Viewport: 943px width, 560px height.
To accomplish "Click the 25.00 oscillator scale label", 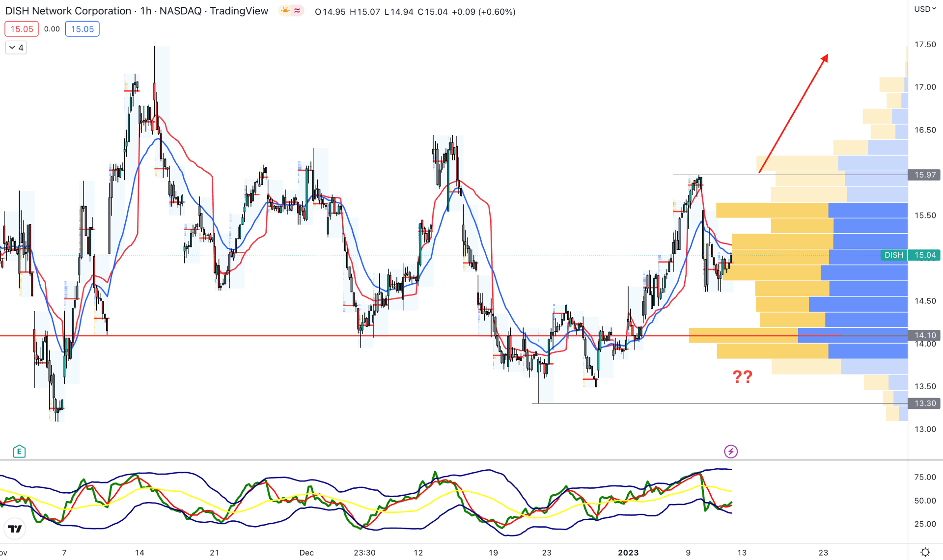I will pos(925,524).
